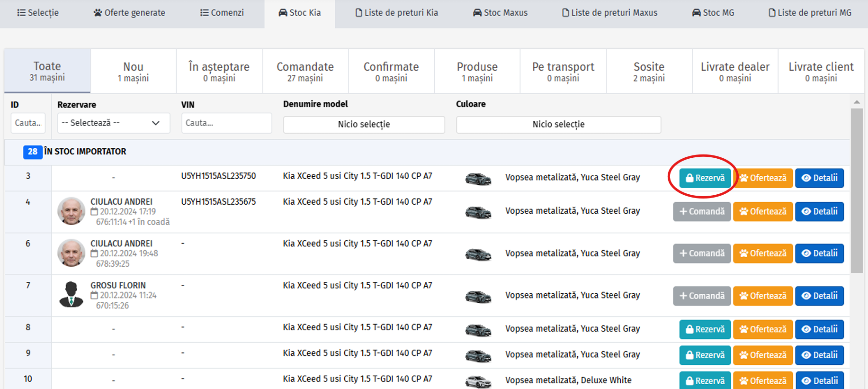Reserve car with ID 8
The width and height of the screenshot is (868, 389).
pyautogui.click(x=705, y=329)
